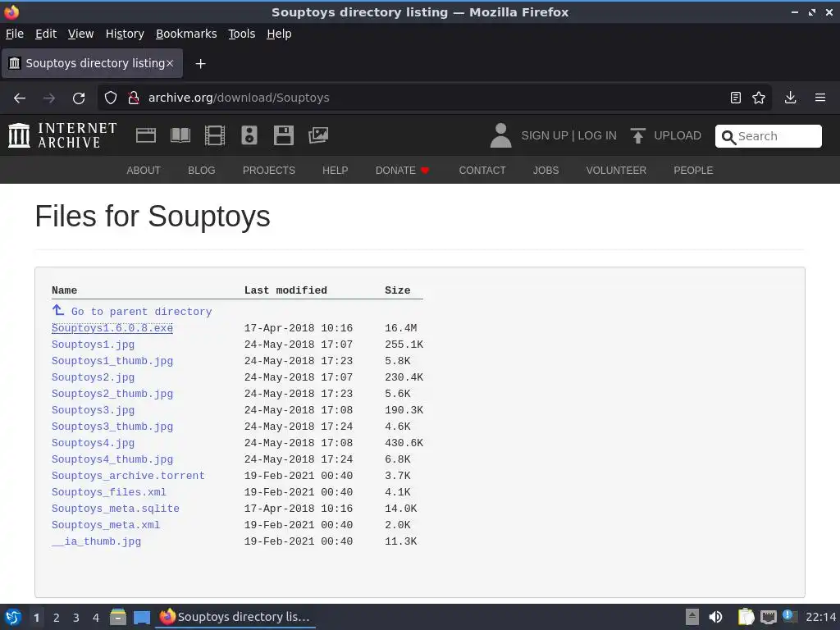This screenshot has height=630, width=840.
Task: Click the user avatar icon
Action: click(x=500, y=135)
